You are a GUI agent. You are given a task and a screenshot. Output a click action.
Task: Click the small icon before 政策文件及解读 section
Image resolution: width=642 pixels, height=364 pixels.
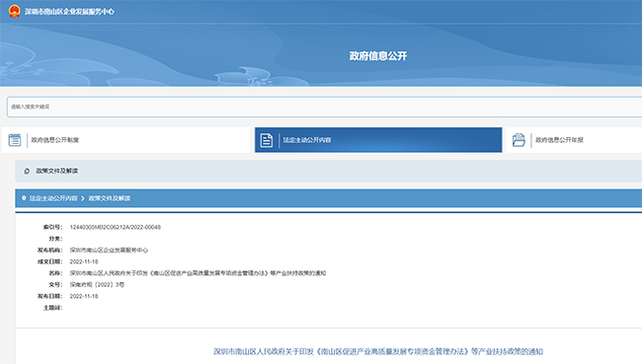tap(27, 171)
